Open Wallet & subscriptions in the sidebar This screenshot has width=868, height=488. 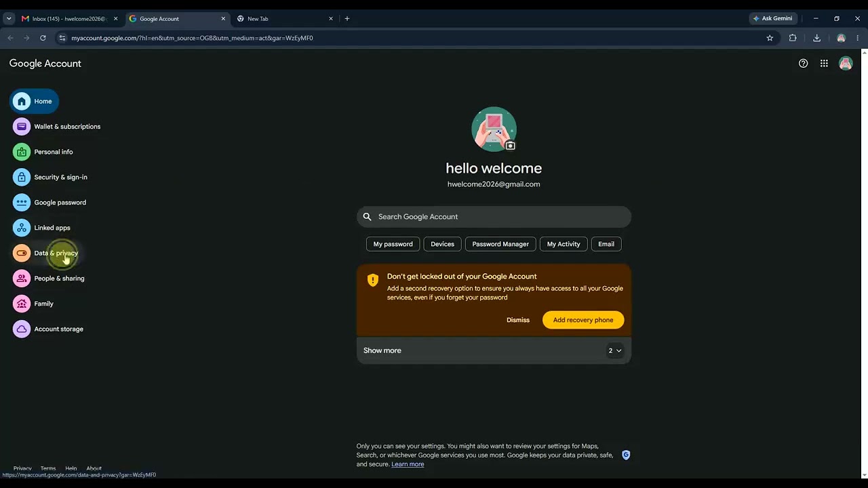57,127
